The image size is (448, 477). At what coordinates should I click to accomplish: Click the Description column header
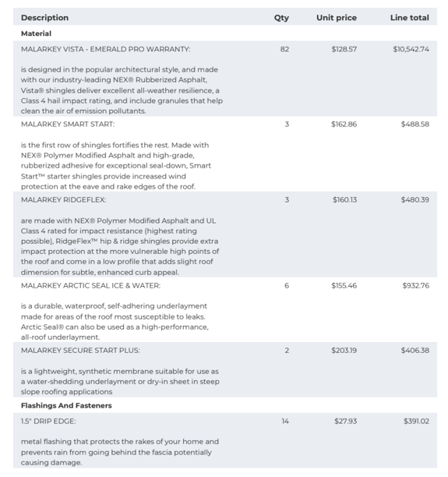click(44, 18)
